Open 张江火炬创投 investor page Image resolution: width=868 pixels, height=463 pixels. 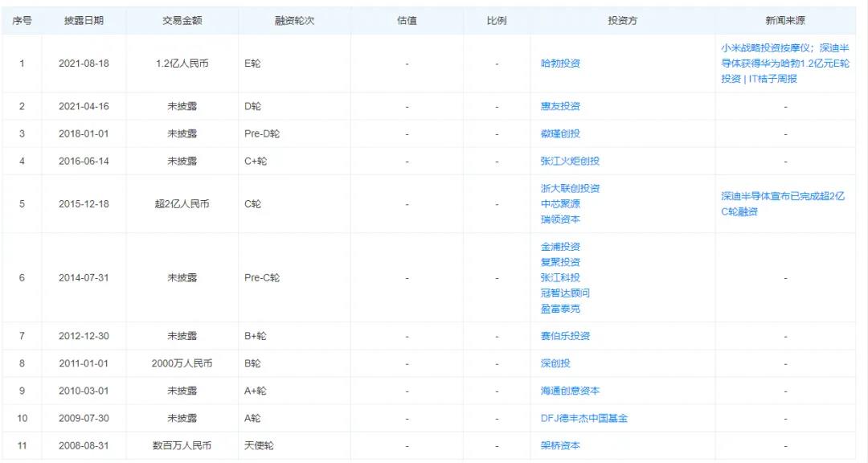point(570,161)
